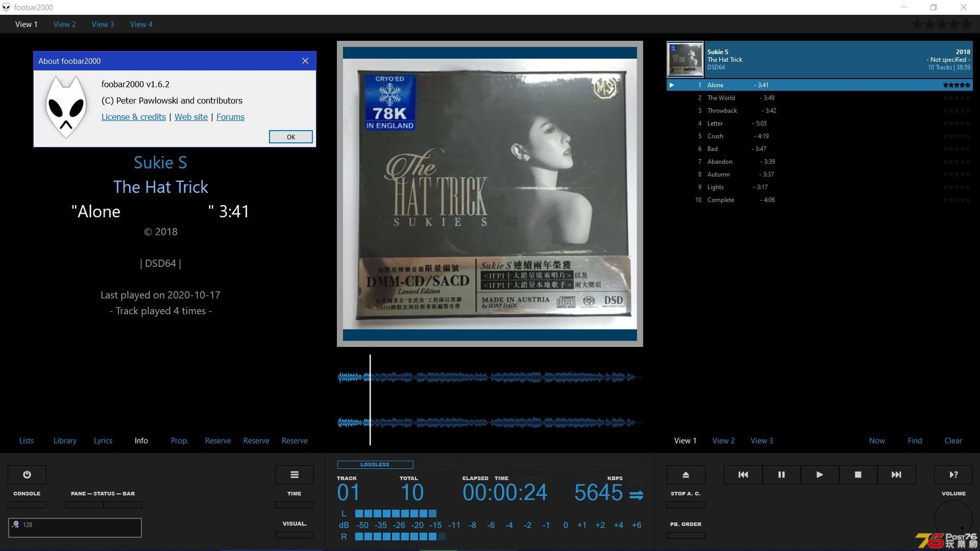The width and height of the screenshot is (980, 551).
Task: Click the five-star rating on Alone track
Action: coord(957,85)
